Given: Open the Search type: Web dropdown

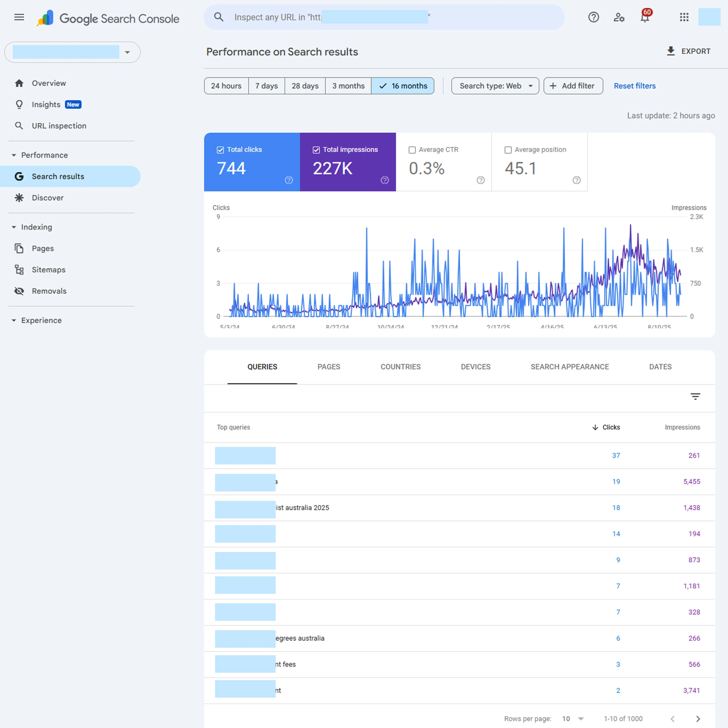Looking at the screenshot, I should 495,86.
